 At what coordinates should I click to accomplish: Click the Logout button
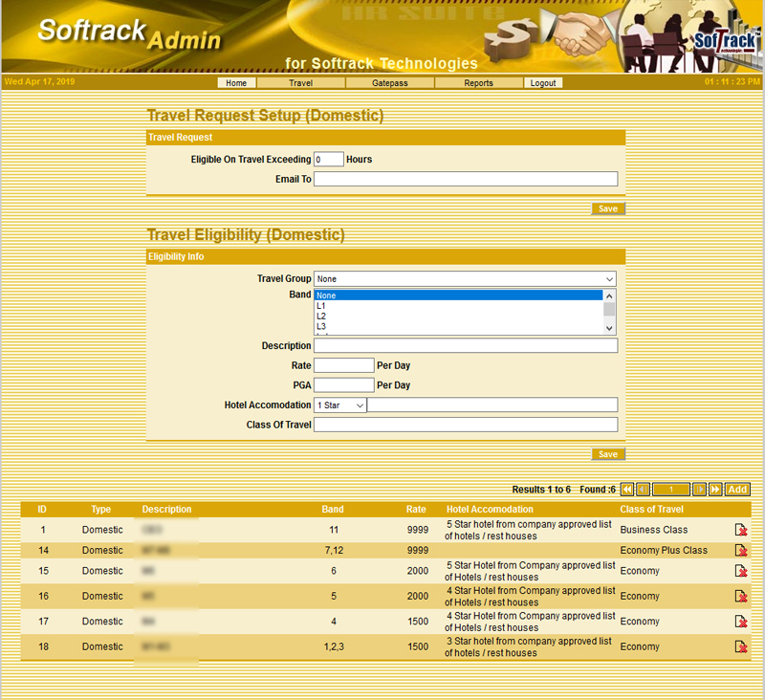point(543,83)
